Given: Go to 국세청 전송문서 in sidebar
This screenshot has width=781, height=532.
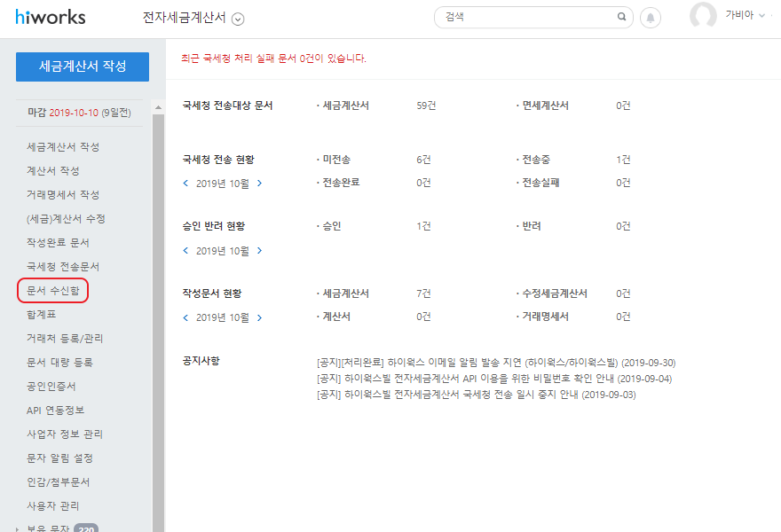Looking at the screenshot, I should click(62, 266).
